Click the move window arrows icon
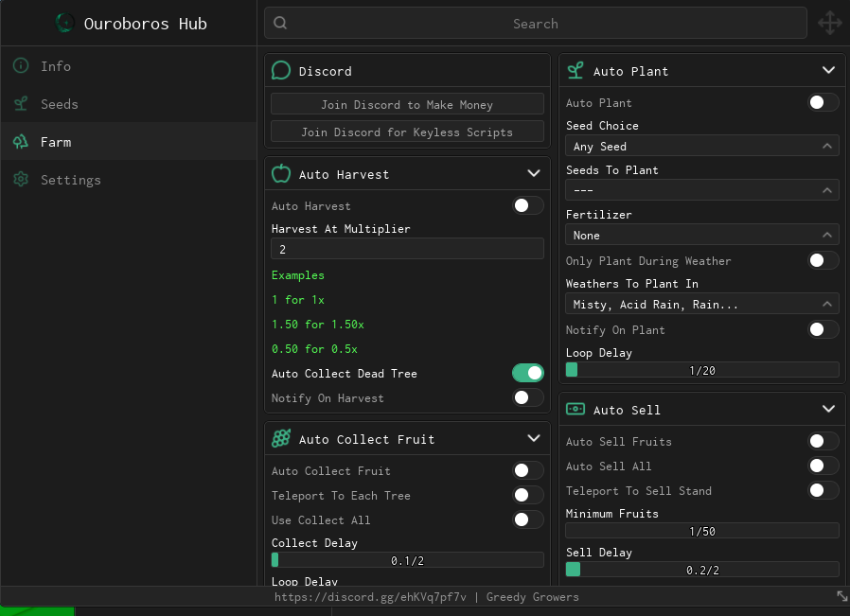 click(x=830, y=23)
